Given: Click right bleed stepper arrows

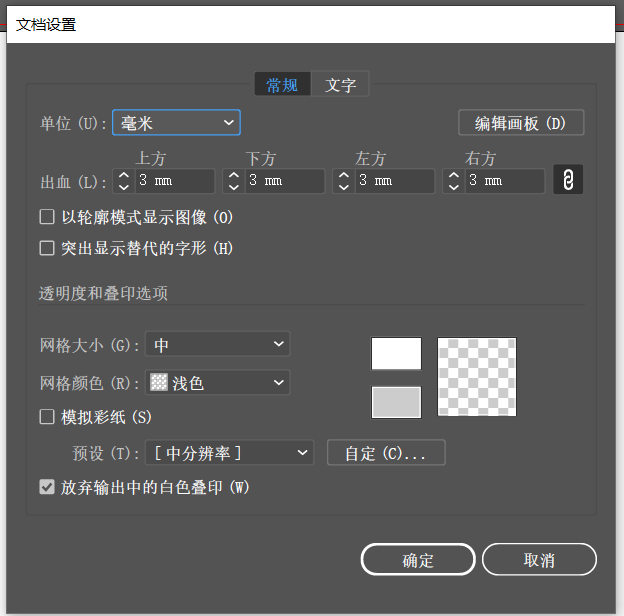Looking at the screenshot, I should pyautogui.click(x=453, y=181).
